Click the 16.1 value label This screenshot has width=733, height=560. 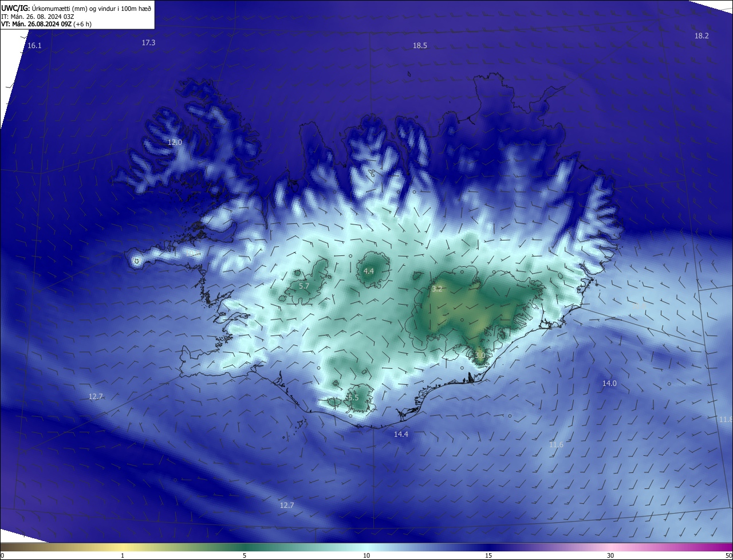[x=34, y=45]
